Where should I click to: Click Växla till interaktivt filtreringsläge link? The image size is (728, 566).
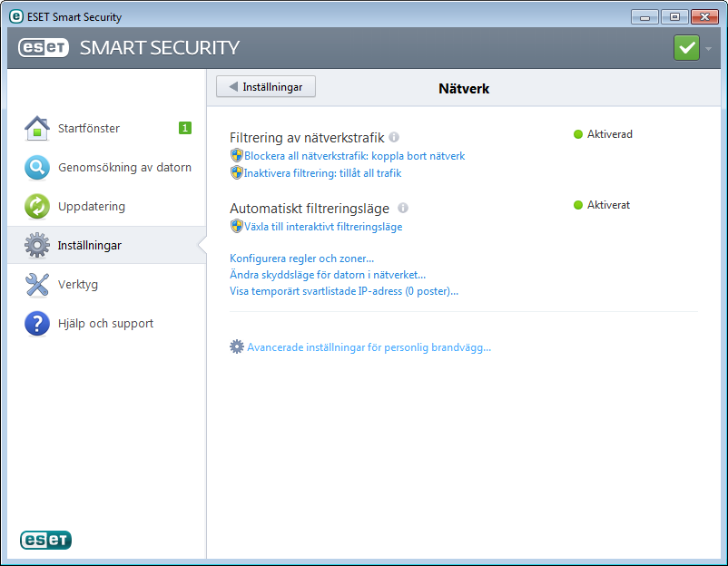323,227
